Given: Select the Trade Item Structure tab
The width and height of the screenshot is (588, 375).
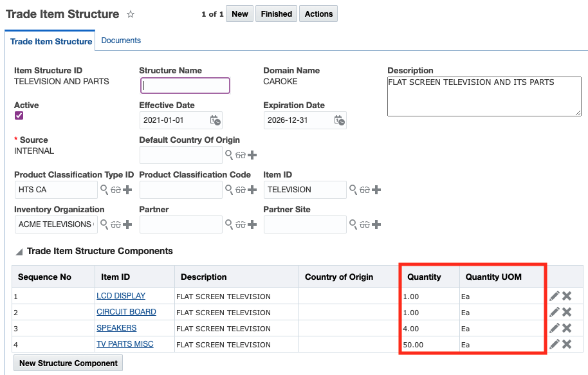Looking at the screenshot, I should pyautogui.click(x=51, y=41).
